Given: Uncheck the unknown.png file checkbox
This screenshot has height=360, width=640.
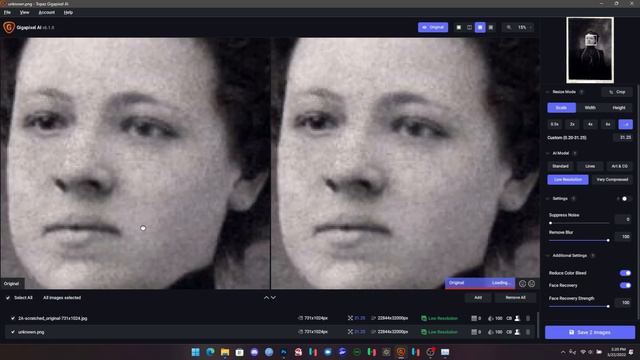Looking at the screenshot, I should click(13, 332).
